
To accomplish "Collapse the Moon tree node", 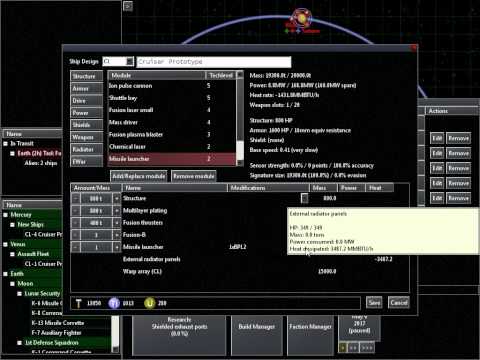I will [x=12, y=284].
